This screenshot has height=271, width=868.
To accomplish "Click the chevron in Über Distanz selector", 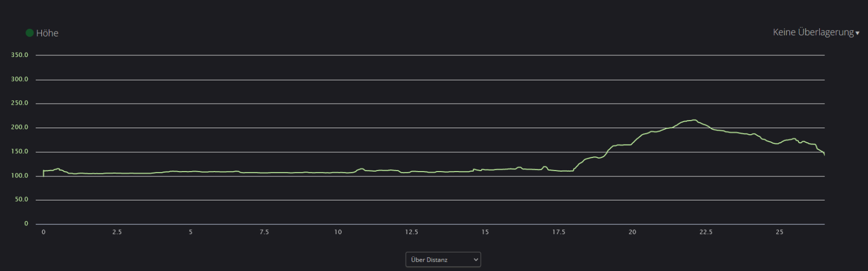I will (476, 260).
